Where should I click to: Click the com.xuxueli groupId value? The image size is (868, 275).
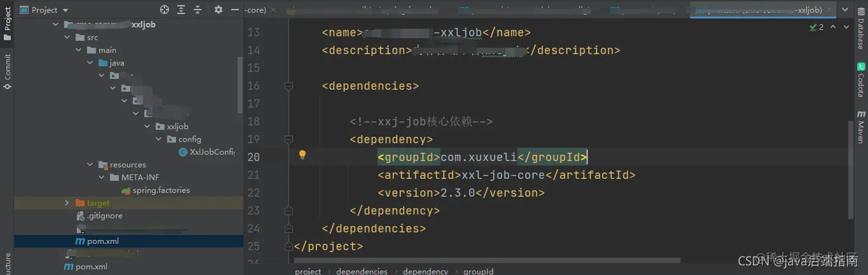478,157
